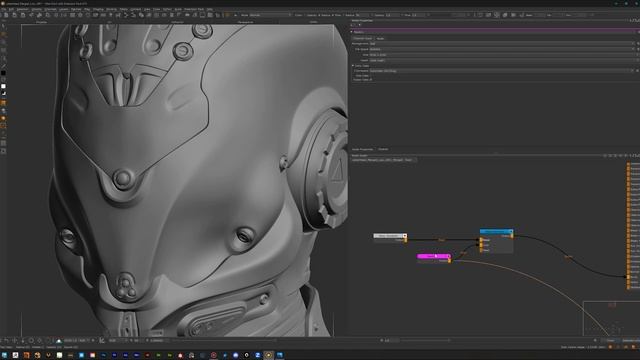Click the node graph navigator minimap
The image size is (640, 360).
click(611, 318)
